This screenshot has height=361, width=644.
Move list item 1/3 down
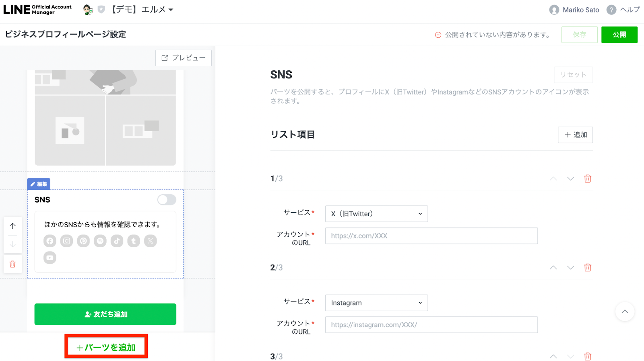pos(570,178)
